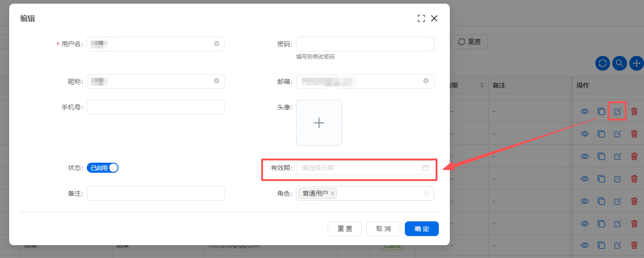This screenshot has width=644, height=258.
Task: Click the blue search circle icon
Action: [619, 63]
